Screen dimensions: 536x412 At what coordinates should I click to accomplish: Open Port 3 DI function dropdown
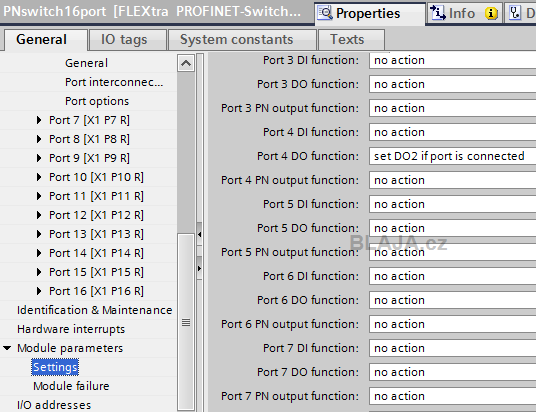pos(452,60)
